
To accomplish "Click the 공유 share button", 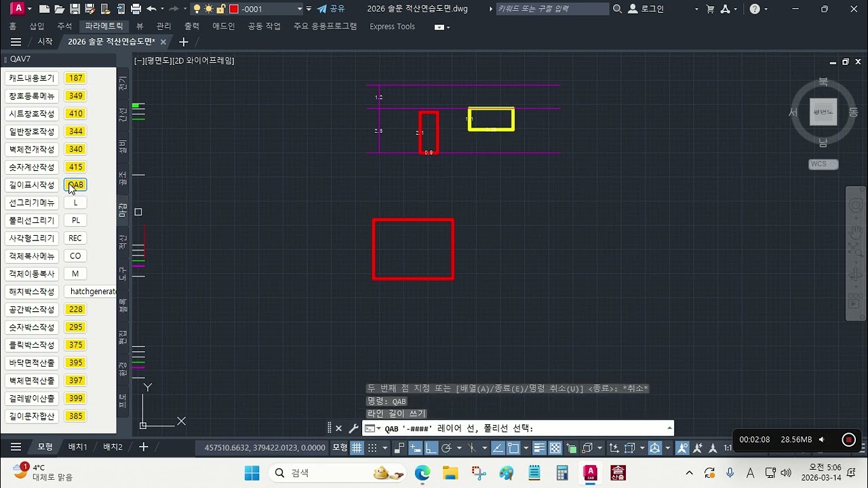I will click(331, 9).
